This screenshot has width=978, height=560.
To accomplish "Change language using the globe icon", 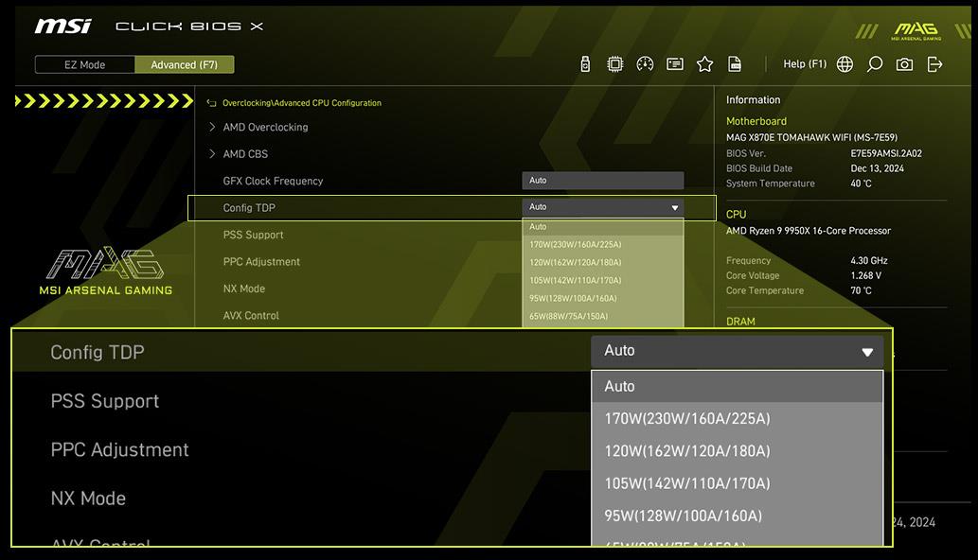I will tap(845, 64).
